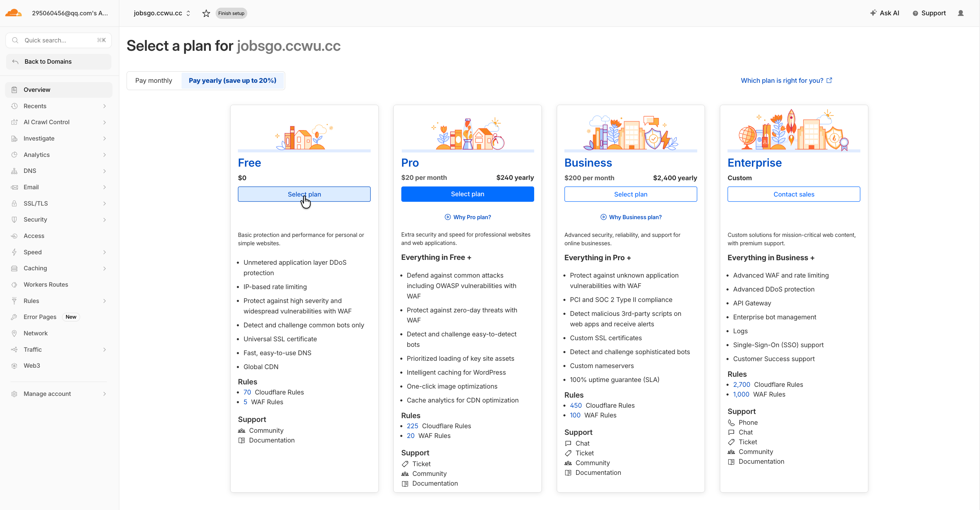Image resolution: width=980 pixels, height=510 pixels.
Task: Expand the Rules chevron
Action: [x=105, y=301]
